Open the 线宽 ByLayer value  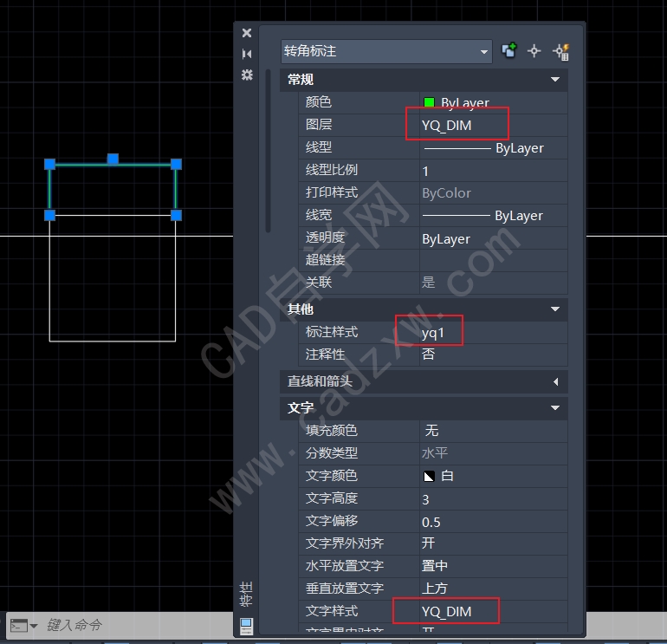pos(494,215)
